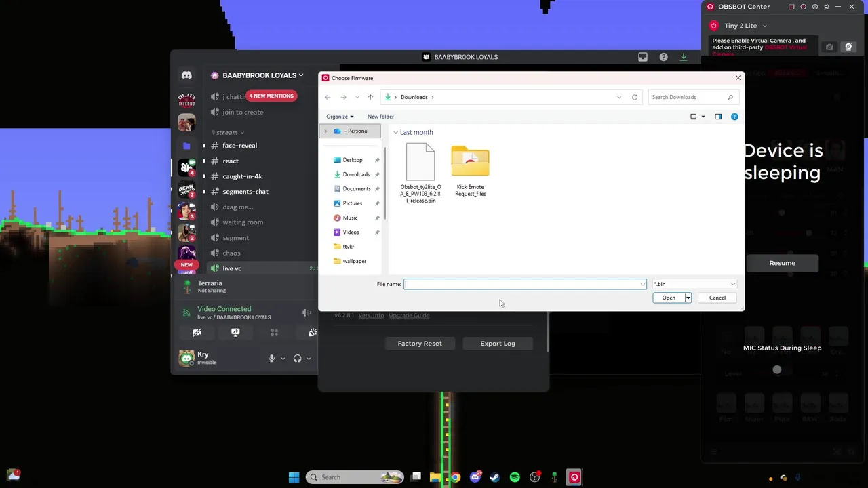
Task: Click the Search Downloads field
Action: point(692,97)
